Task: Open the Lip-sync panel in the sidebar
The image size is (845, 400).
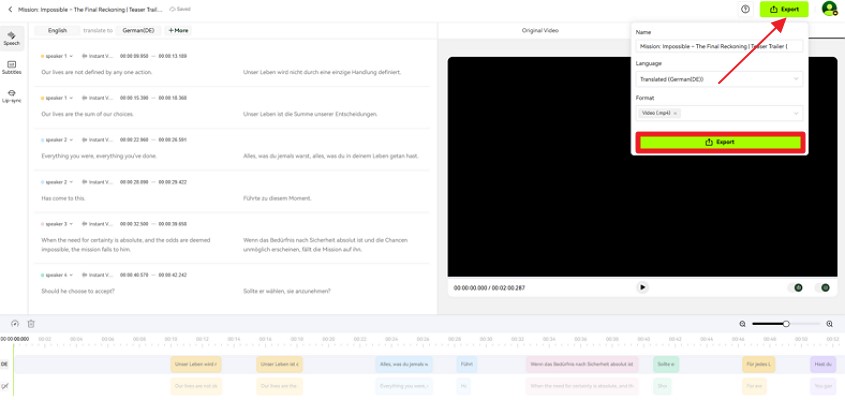Action: [x=12, y=96]
